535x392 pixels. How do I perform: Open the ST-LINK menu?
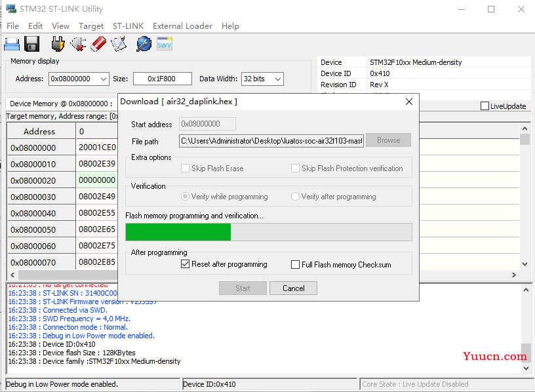tap(129, 26)
